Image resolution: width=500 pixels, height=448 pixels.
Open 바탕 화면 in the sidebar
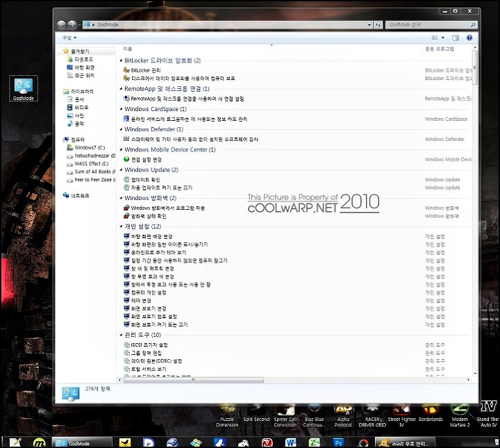[81, 67]
